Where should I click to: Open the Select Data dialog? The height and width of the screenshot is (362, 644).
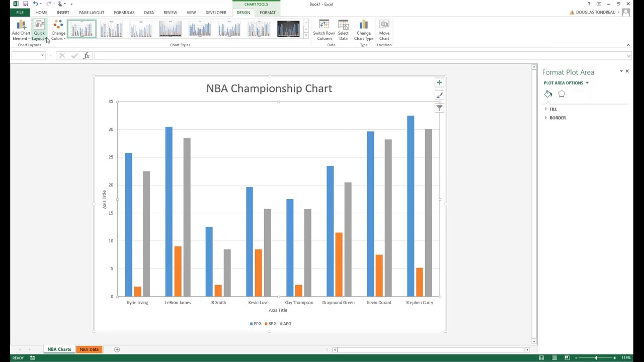(343, 31)
